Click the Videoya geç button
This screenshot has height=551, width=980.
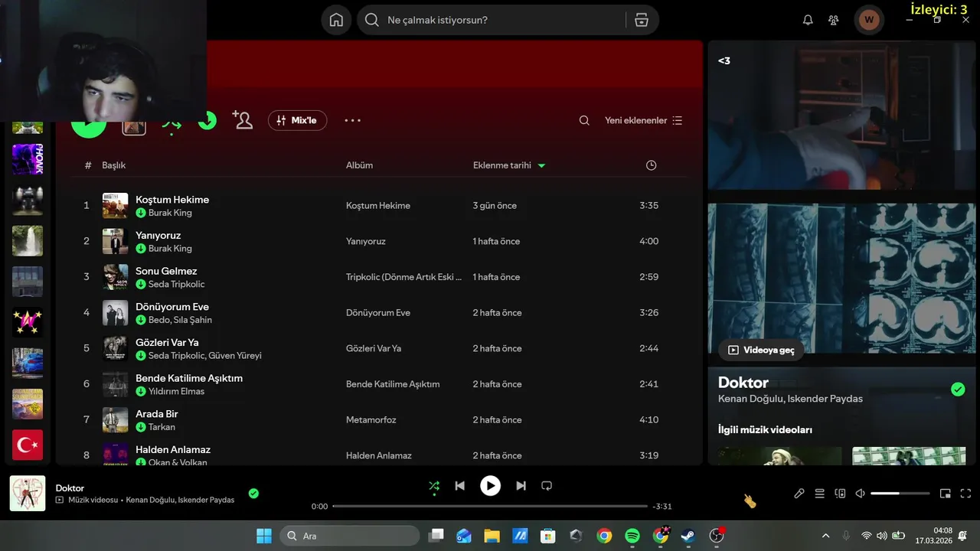click(761, 350)
